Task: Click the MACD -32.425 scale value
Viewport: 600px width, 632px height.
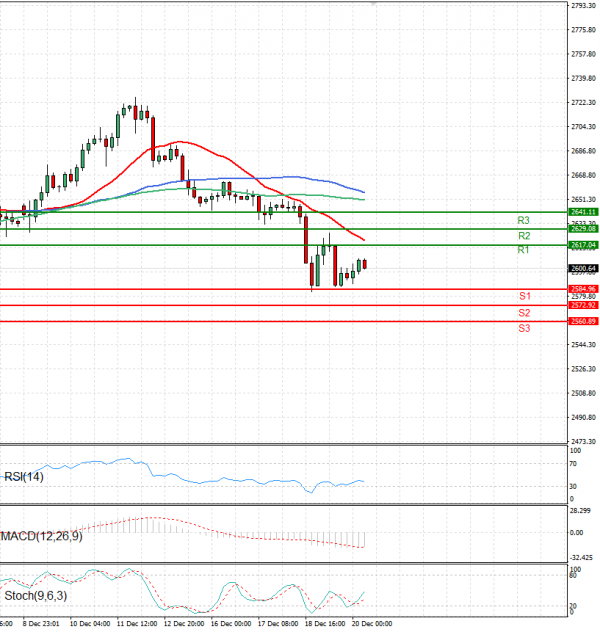Action: click(x=581, y=558)
